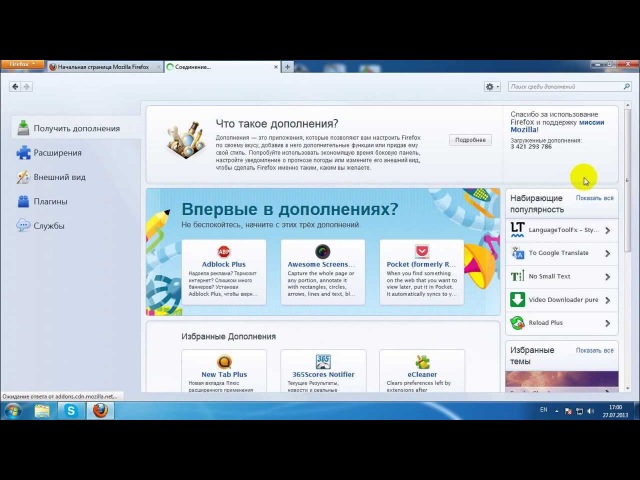Click the EN language indicator
Screen dimensions: 640x480
coord(544,410)
